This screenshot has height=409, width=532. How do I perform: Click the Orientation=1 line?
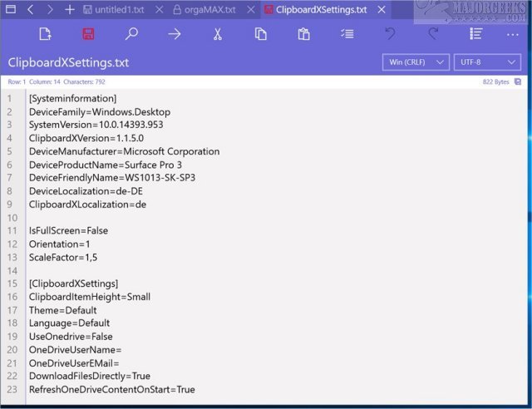tap(59, 244)
